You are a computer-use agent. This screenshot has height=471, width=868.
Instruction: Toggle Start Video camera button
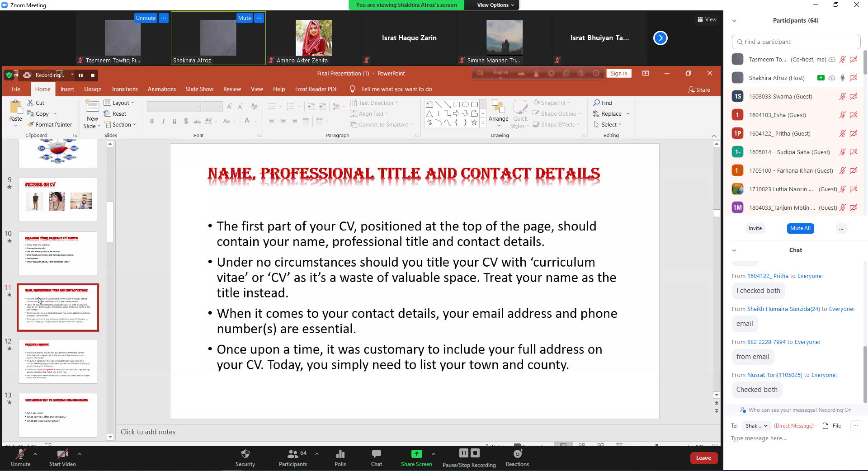click(x=62, y=454)
